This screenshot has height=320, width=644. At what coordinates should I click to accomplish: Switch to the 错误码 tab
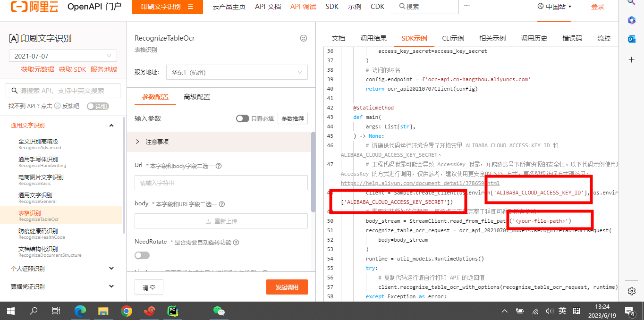[x=572, y=38]
